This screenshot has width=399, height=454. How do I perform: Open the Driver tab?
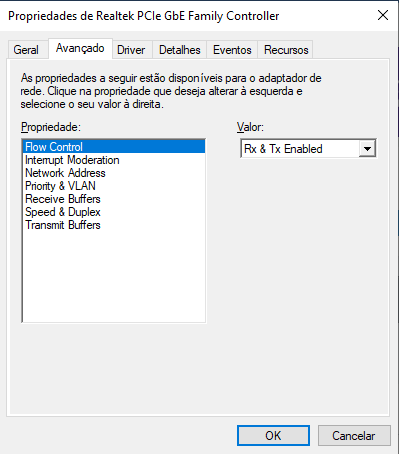132,50
